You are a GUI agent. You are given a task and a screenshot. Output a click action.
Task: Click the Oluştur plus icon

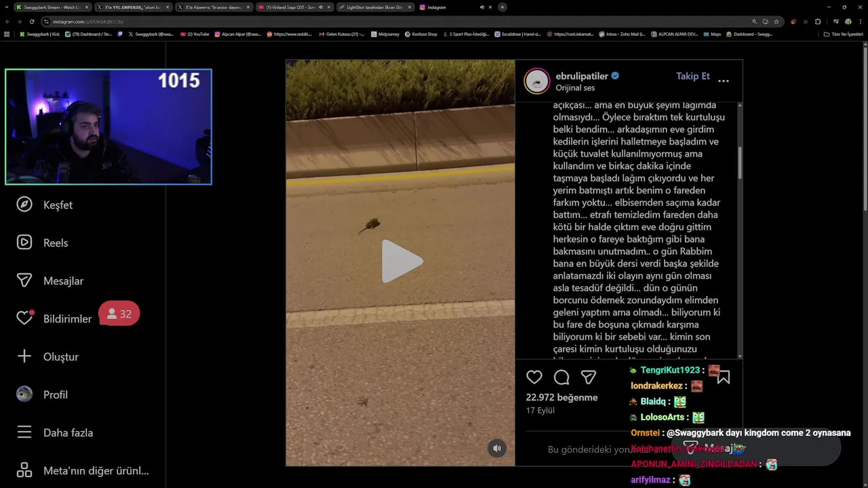coord(24,357)
